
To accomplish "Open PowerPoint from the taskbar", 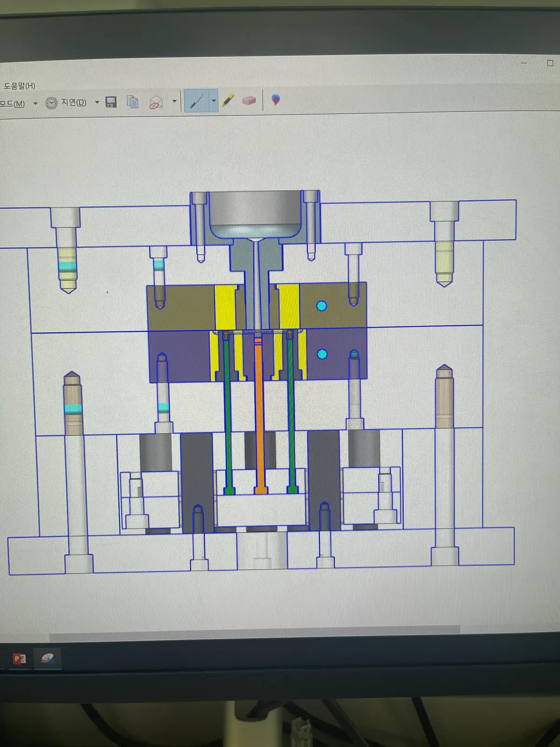I will (x=20, y=659).
